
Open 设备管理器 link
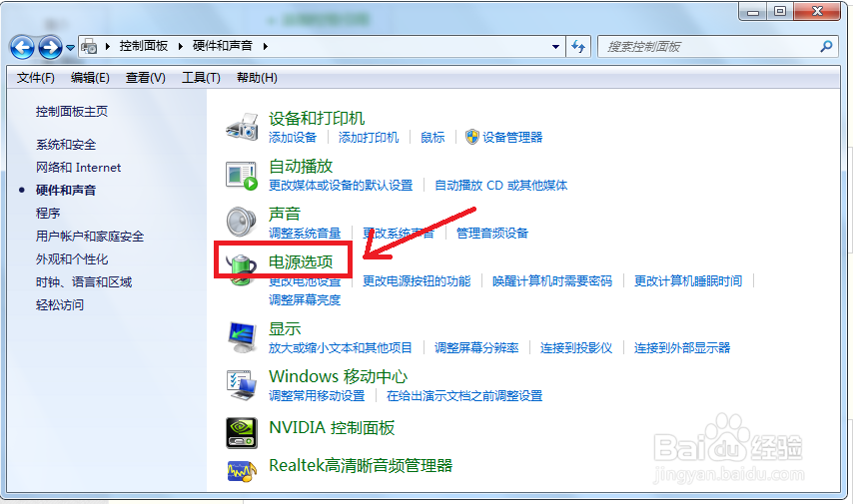click(512, 138)
